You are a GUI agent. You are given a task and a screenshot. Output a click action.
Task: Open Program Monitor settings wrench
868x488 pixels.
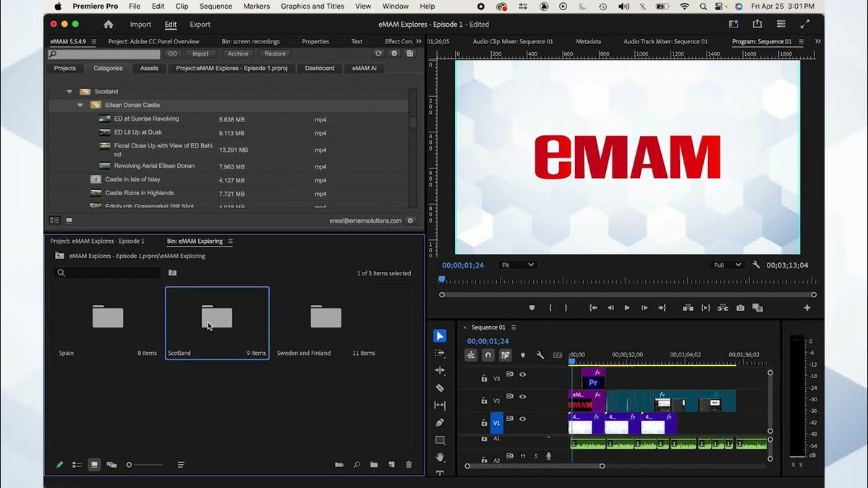coord(756,265)
